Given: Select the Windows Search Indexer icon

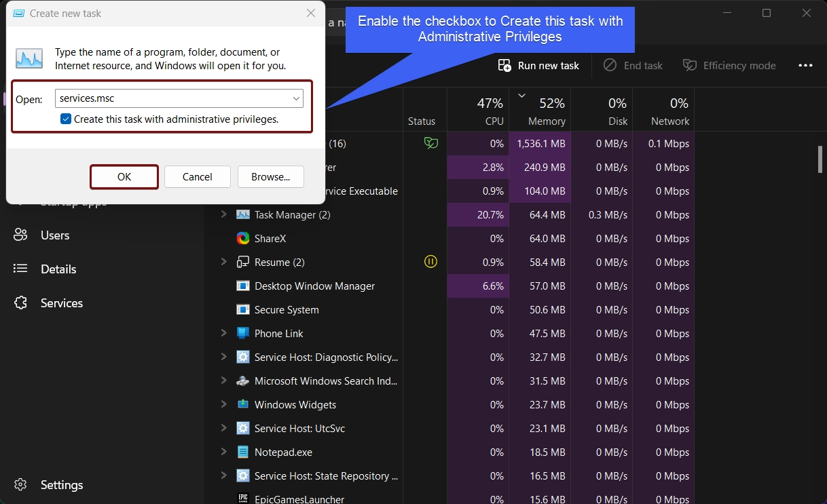Looking at the screenshot, I should tap(243, 381).
